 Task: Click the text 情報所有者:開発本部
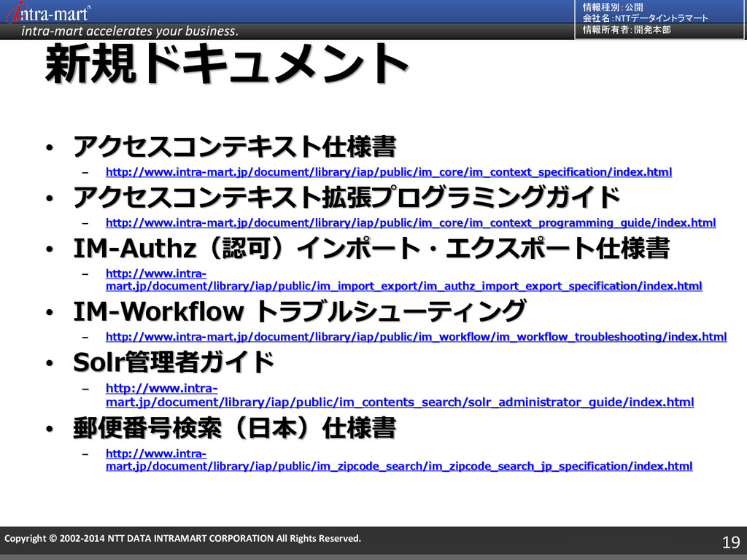(x=627, y=29)
